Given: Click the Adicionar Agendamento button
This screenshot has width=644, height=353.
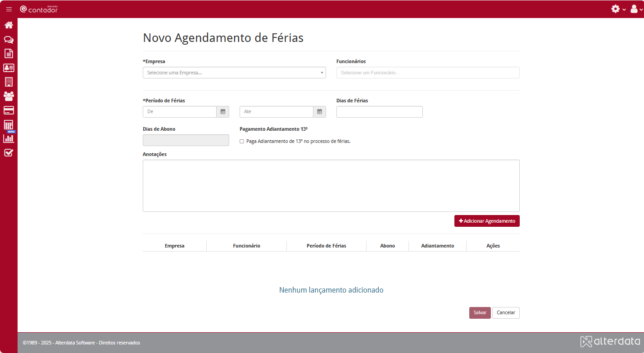Looking at the screenshot, I should pyautogui.click(x=487, y=221).
